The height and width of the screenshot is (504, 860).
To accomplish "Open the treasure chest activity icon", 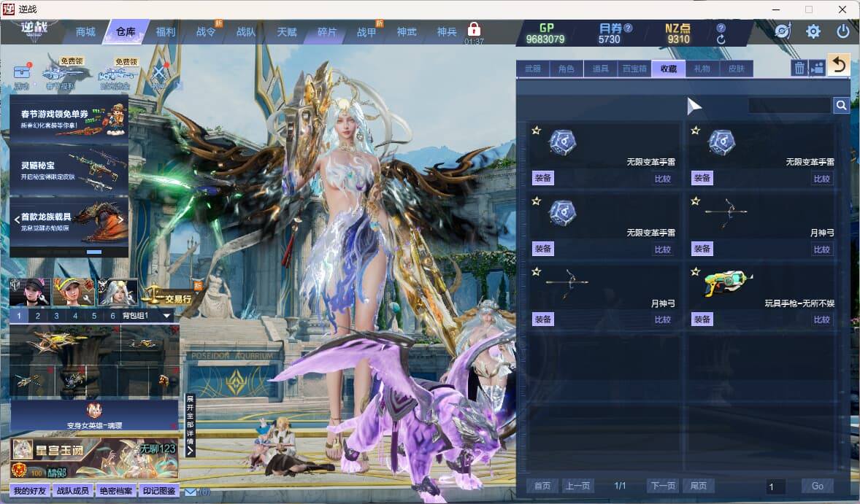I will 22,72.
